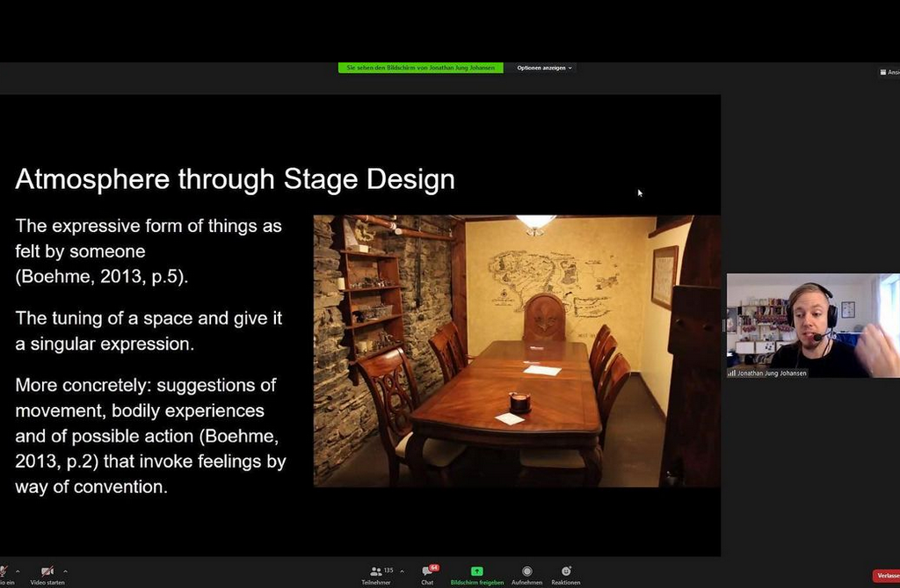Click the room photo on the slide
Viewport: 900px width, 588px height.
click(517, 351)
